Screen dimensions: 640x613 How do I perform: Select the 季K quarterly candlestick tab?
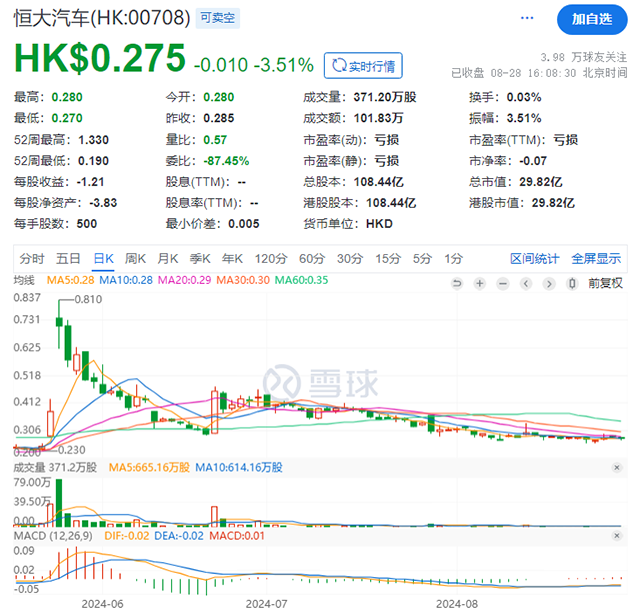click(x=200, y=259)
